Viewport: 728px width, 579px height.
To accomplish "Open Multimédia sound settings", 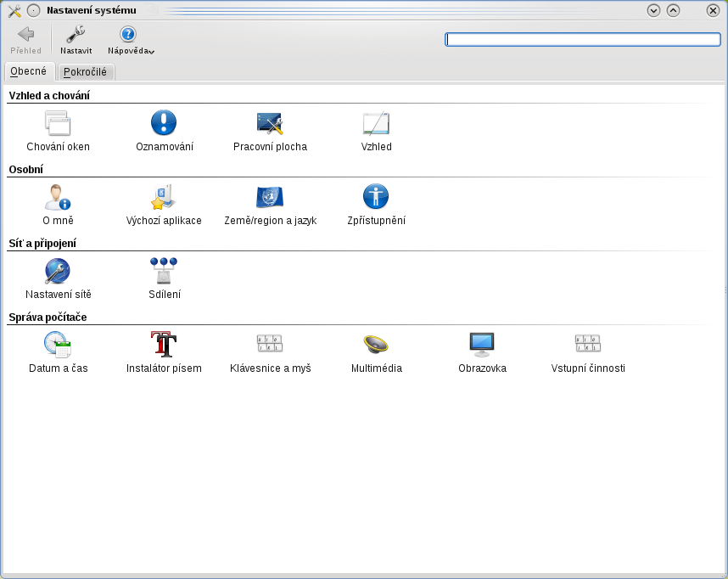I will coord(376,346).
